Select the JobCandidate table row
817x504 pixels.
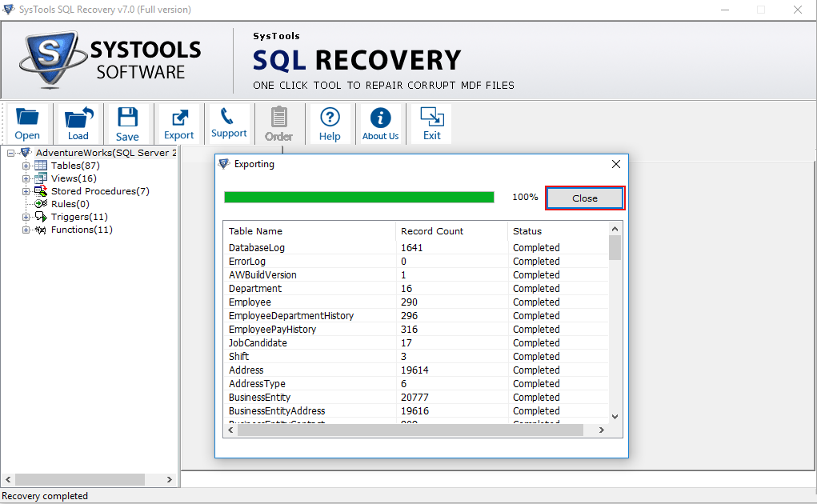416,342
